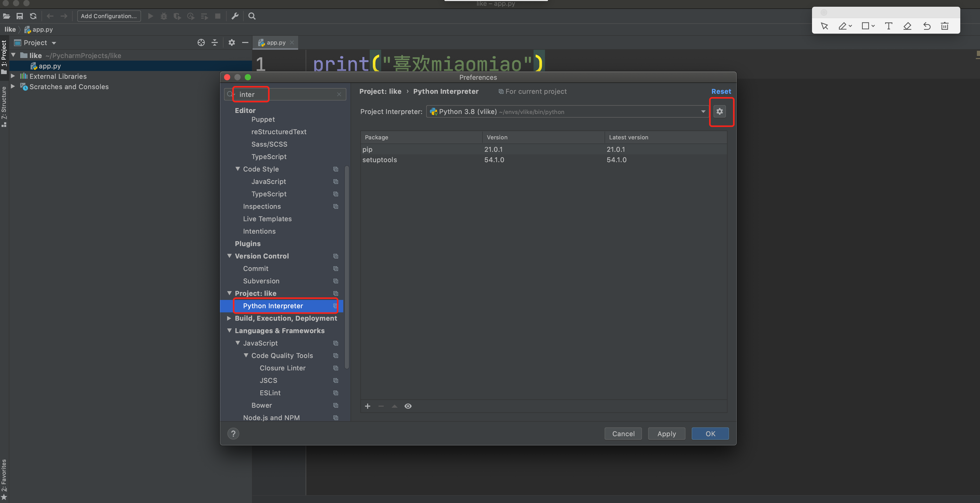This screenshot has height=503, width=980.
Task: Click the settings search input field
Action: tap(289, 94)
